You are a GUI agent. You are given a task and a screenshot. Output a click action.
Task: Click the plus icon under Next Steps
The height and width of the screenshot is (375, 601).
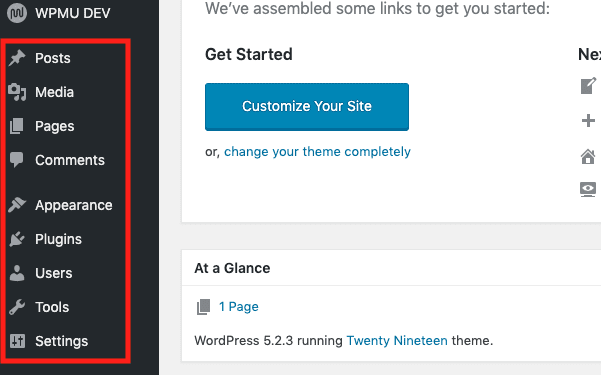pyautogui.click(x=588, y=121)
